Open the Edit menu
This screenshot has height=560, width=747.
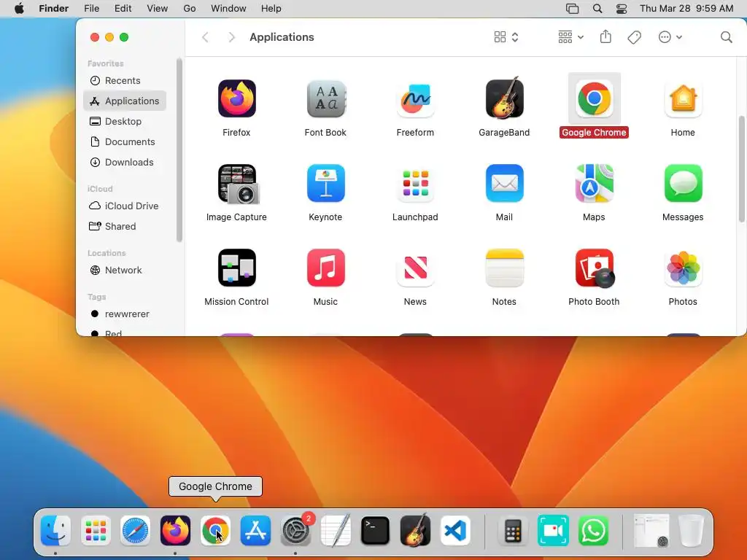tap(123, 9)
